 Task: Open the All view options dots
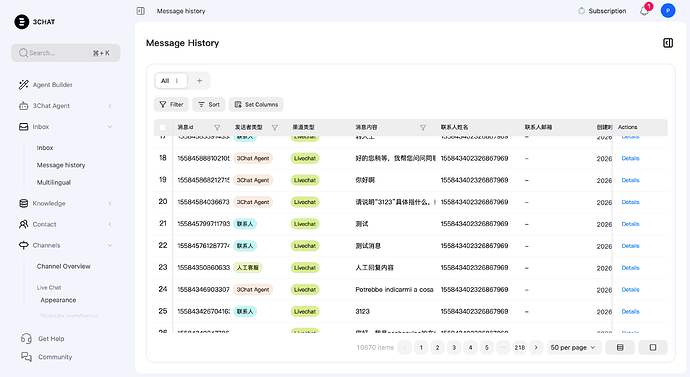(x=177, y=81)
